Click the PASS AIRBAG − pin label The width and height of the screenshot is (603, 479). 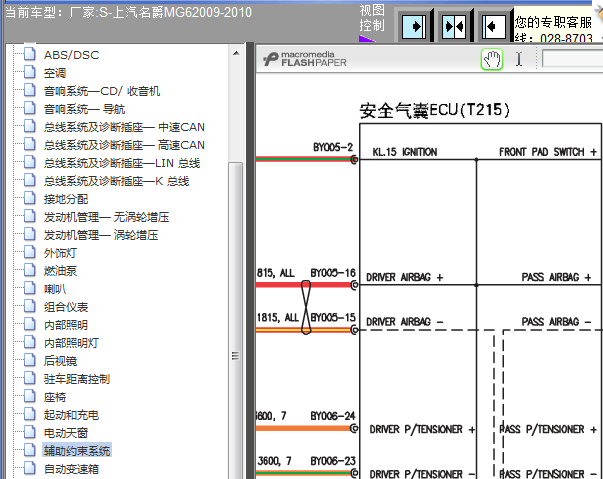[x=556, y=322]
